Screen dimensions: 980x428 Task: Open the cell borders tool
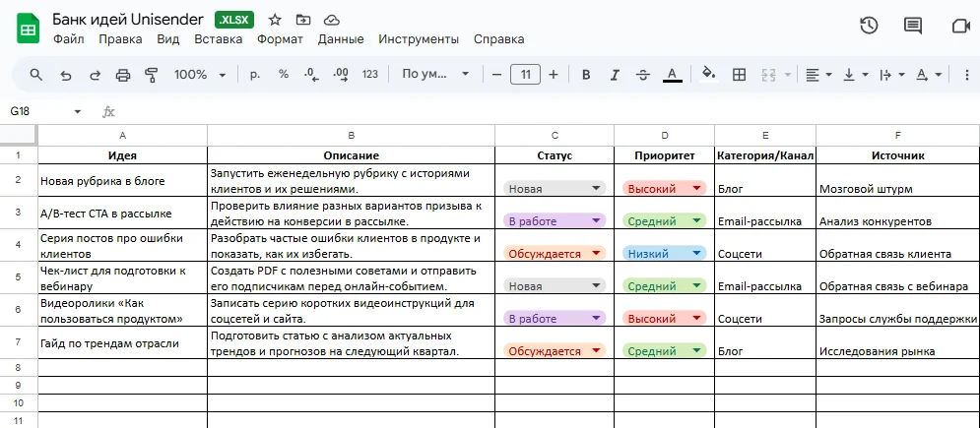tap(739, 75)
